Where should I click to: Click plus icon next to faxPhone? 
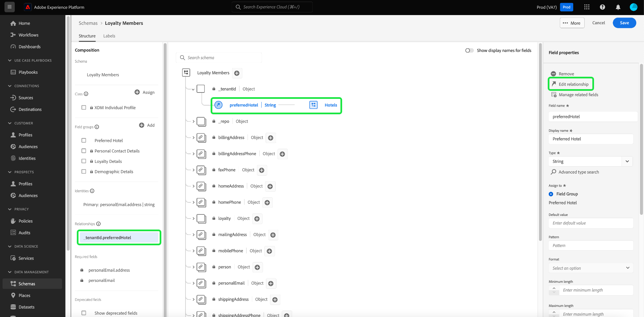tap(262, 170)
